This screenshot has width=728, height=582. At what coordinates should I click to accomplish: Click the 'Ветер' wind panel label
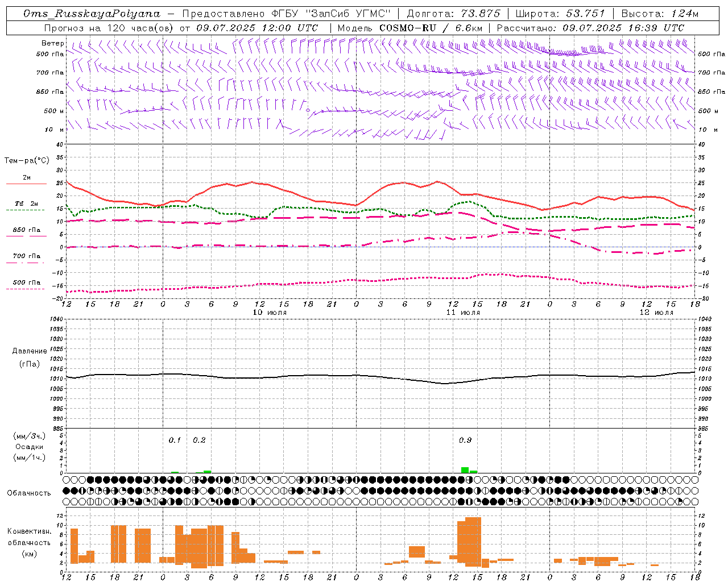pos(53,43)
